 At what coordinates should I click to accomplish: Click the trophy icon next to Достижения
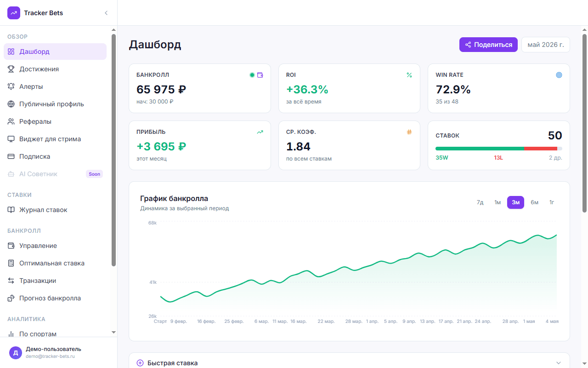pos(11,69)
